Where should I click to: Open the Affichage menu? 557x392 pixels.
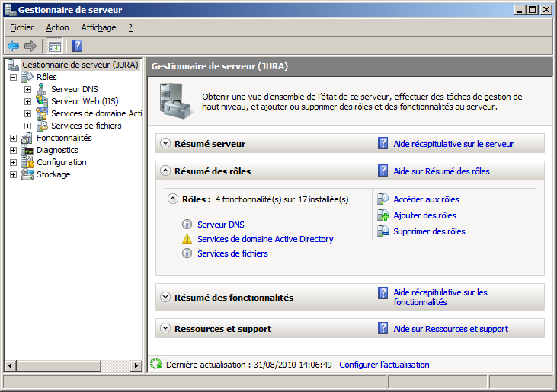pyautogui.click(x=98, y=27)
